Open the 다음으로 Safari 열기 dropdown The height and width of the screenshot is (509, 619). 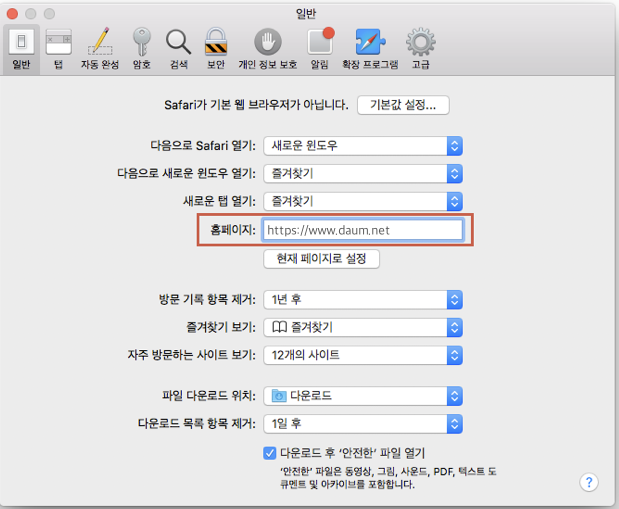[363, 146]
